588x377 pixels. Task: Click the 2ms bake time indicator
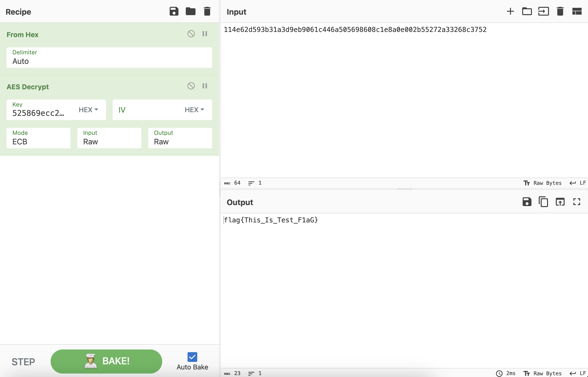click(506, 373)
